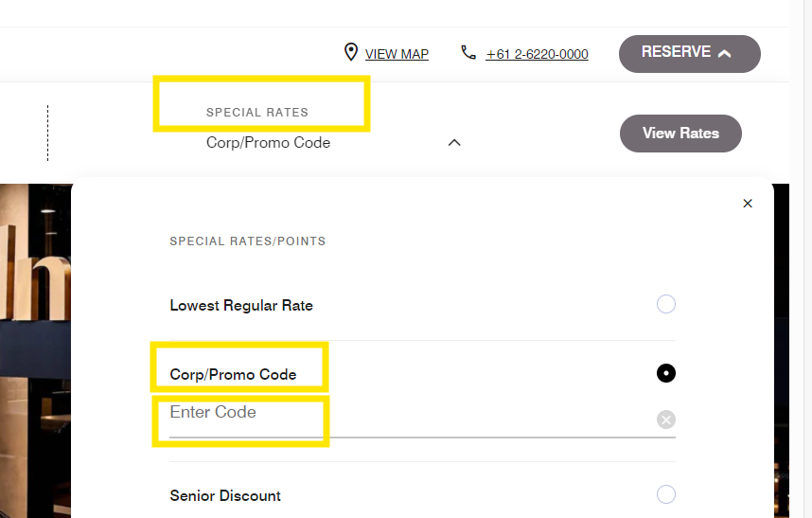Collapse the Reserve menu
Viewport: 812px width, 518px height.
689,54
